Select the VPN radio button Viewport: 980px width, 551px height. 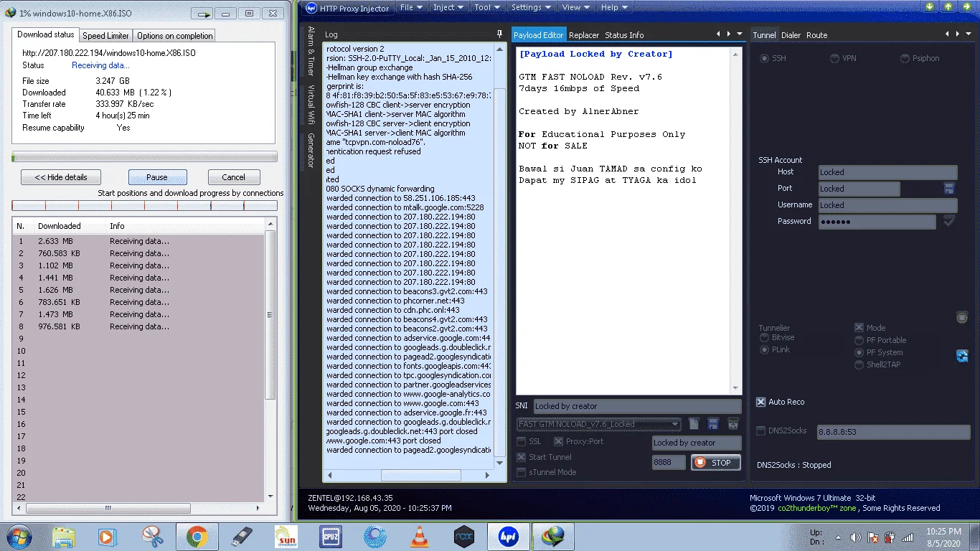coord(835,58)
